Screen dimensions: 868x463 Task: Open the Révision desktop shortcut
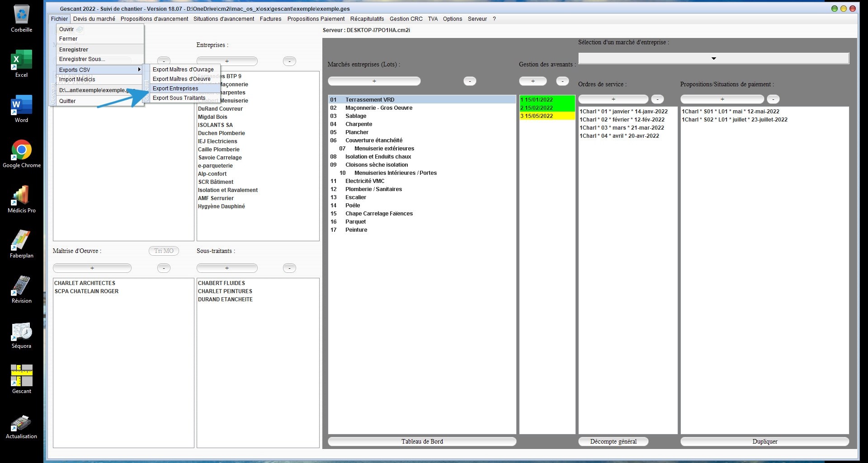tap(22, 290)
